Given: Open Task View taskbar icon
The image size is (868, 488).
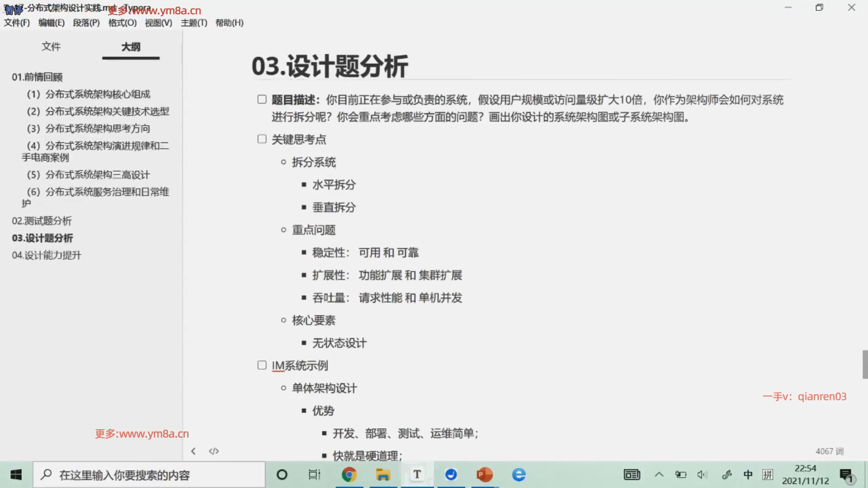Looking at the screenshot, I should (314, 474).
